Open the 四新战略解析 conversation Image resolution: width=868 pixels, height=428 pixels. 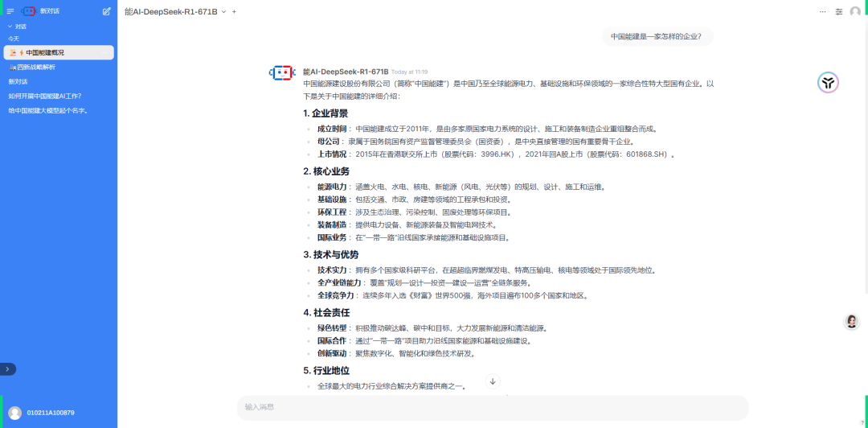36,67
